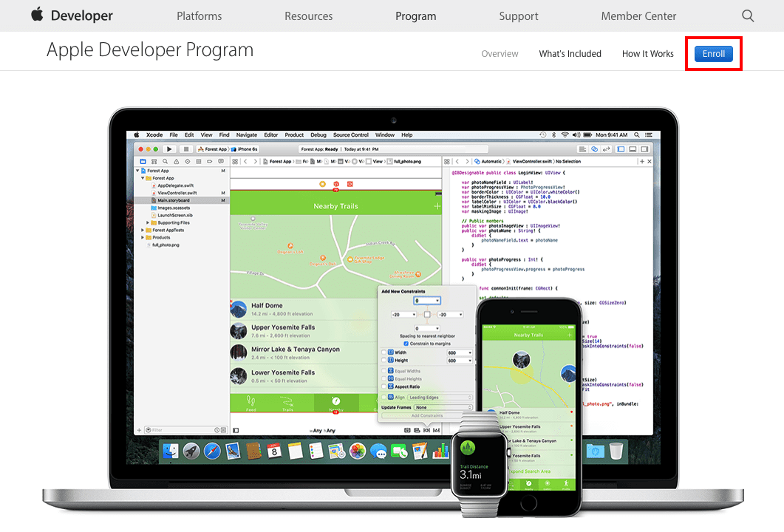784x532 pixels.
Task: Check the Aspect Ratio constraint
Action: (x=384, y=385)
